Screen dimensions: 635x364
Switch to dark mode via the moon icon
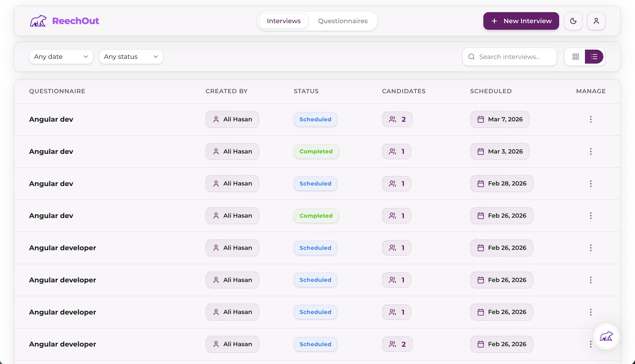(573, 21)
